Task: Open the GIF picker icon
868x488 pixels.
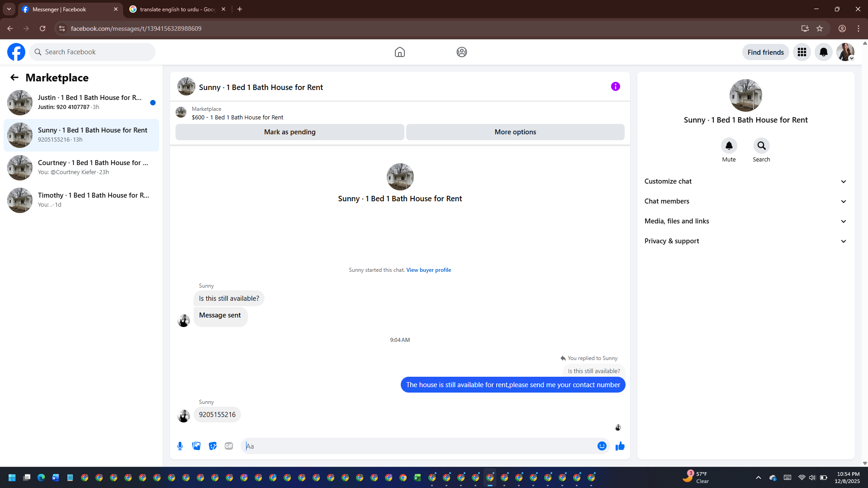Action: coord(229,446)
